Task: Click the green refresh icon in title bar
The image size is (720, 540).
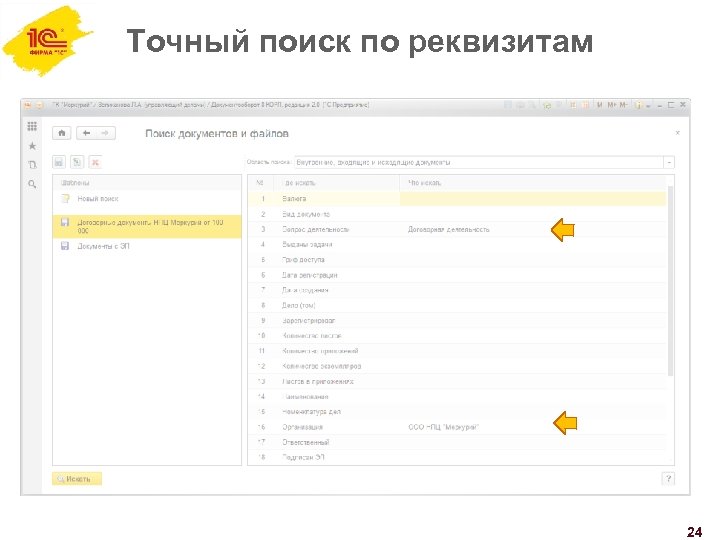Action: [547, 105]
